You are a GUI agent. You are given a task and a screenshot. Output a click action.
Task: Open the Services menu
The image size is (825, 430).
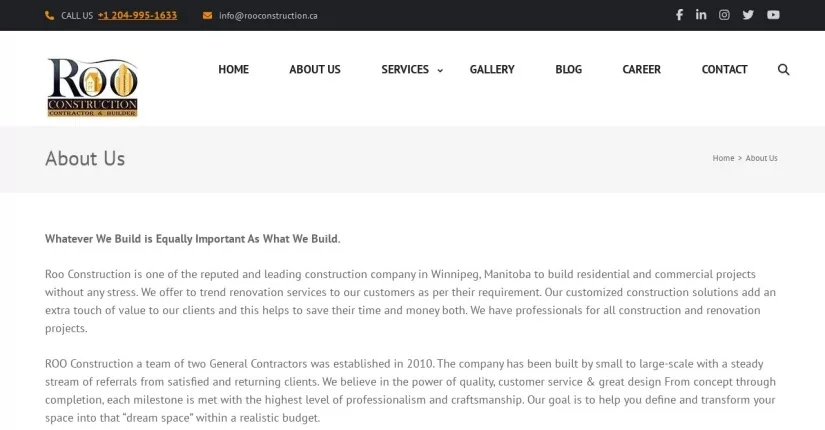click(405, 69)
